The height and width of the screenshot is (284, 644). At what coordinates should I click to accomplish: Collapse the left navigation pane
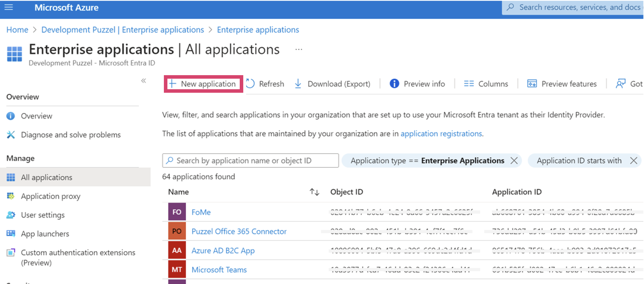pyautogui.click(x=144, y=81)
